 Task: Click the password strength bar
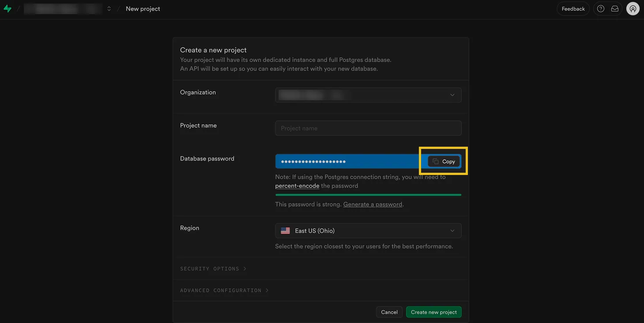(x=368, y=194)
